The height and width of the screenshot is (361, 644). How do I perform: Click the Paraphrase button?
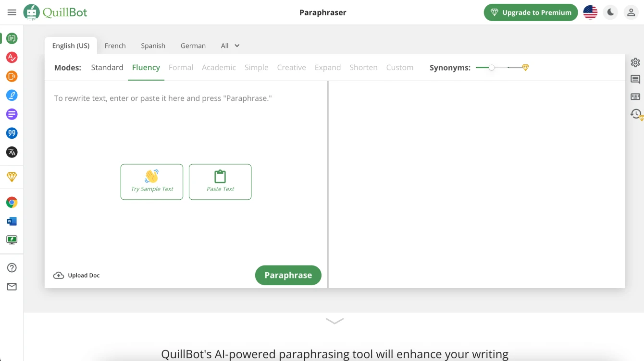point(288,275)
